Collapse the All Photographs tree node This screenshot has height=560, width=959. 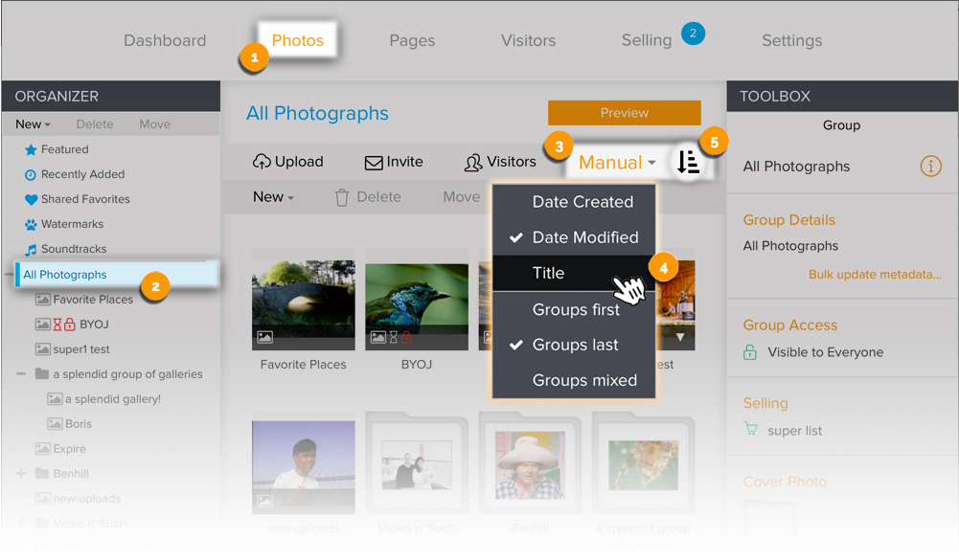(x=9, y=274)
